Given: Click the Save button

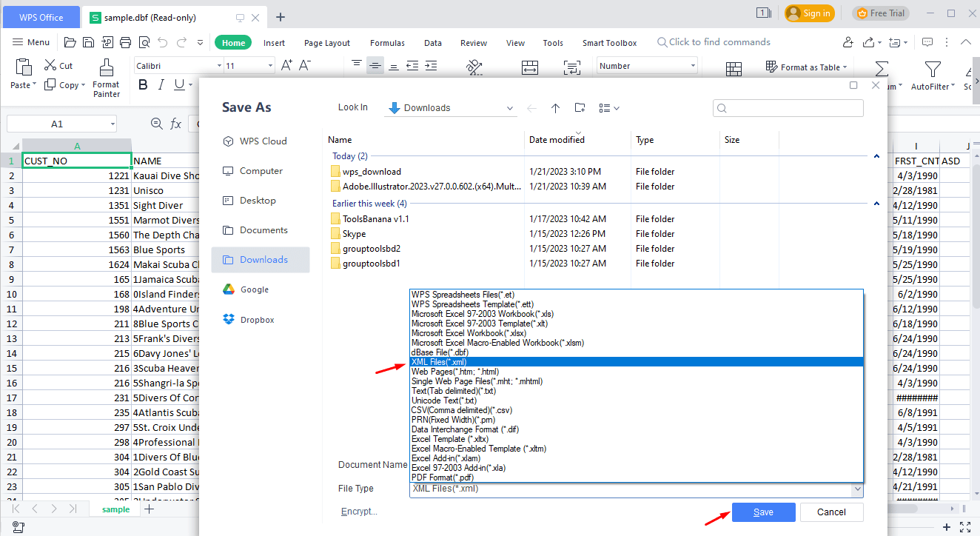Looking at the screenshot, I should (763, 512).
